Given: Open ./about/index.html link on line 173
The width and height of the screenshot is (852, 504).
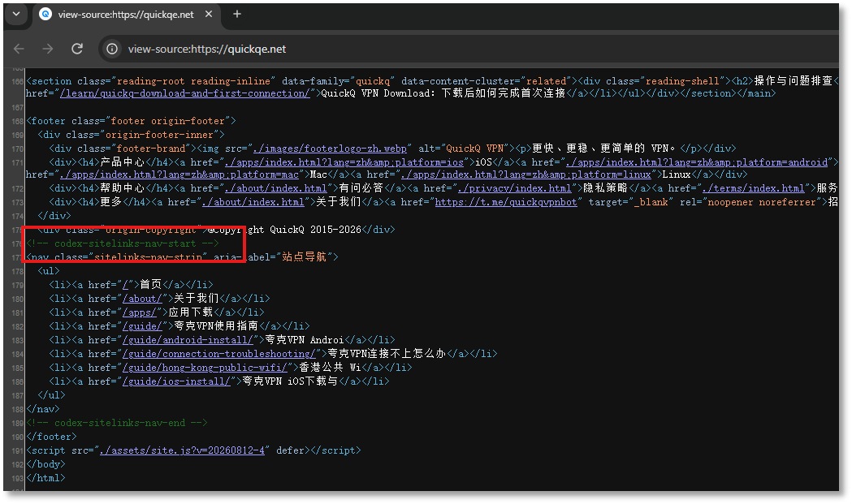Looking at the screenshot, I should point(253,202).
